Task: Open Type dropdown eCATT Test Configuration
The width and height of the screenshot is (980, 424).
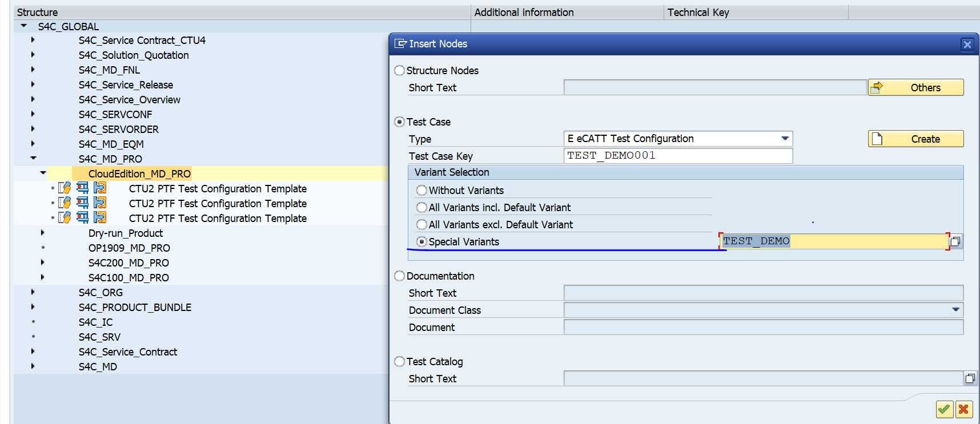Action: click(x=785, y=139)
